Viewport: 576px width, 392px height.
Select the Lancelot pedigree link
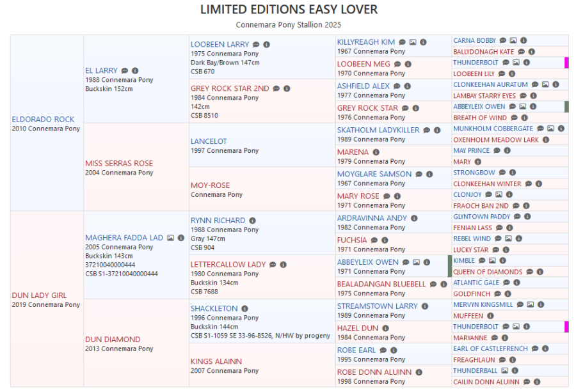tap(209, 141)
